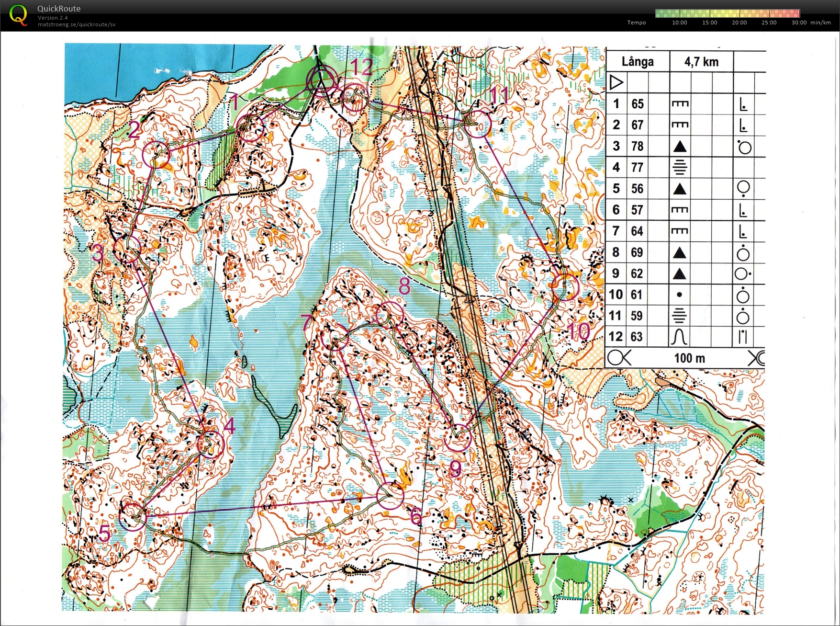The width and height of the screenshot is (840, 626).
Task: Click the marsh symbol in row 4
Action: click(680, 168)
